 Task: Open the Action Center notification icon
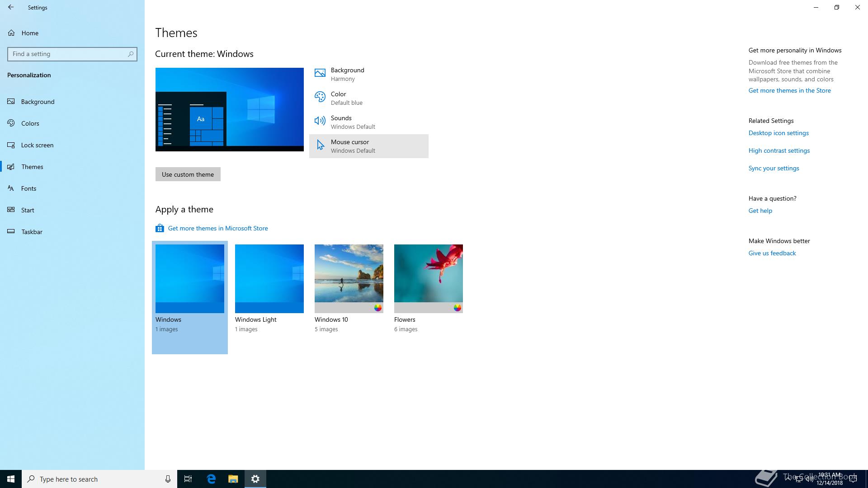[853, 479]
